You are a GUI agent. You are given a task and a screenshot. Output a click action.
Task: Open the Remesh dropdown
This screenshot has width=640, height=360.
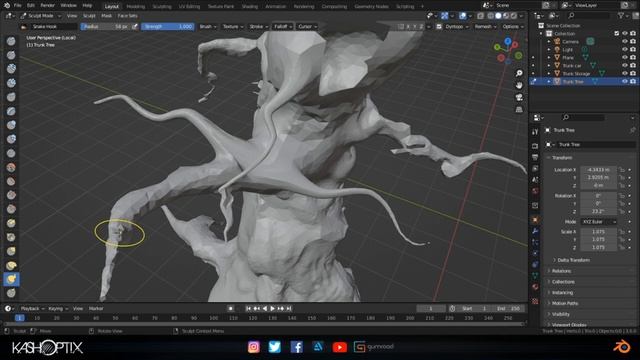click(486, 27)
